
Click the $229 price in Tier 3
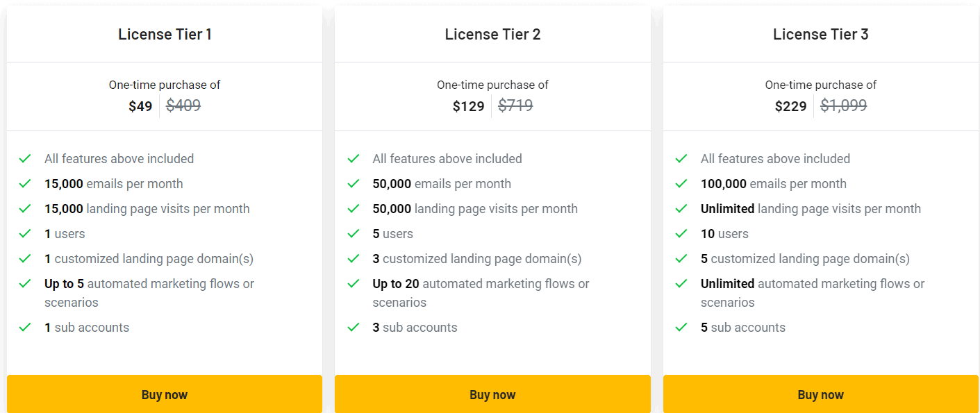790,106
